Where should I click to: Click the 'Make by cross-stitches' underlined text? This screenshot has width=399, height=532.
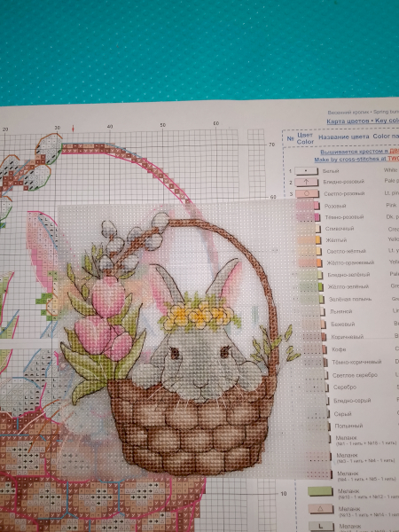350,160
